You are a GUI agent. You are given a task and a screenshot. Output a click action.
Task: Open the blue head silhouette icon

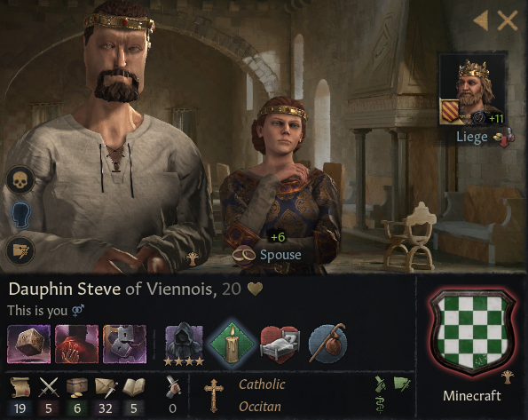[x=21, y=215]
